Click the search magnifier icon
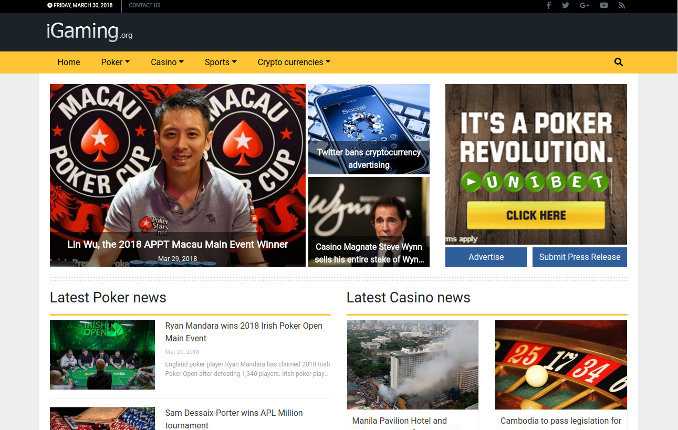Image resolution: width=678 pixels, height=430 pixels. 618,62
